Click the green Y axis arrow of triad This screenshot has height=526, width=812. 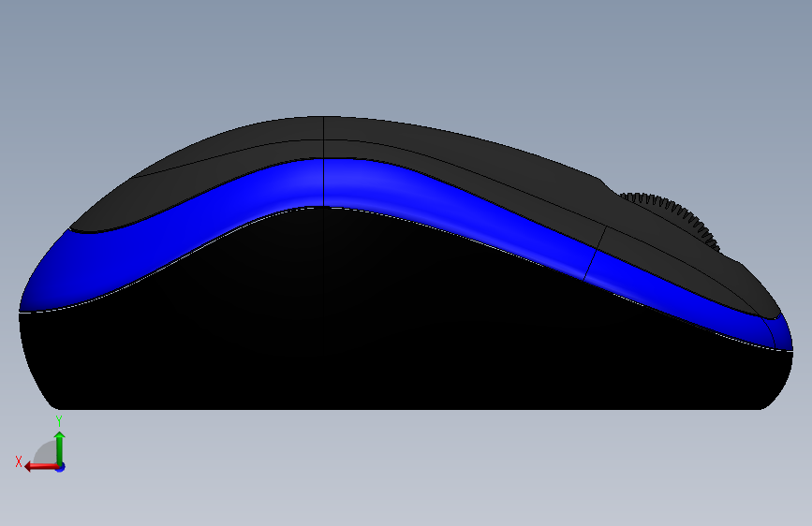(x=60, y=447)
